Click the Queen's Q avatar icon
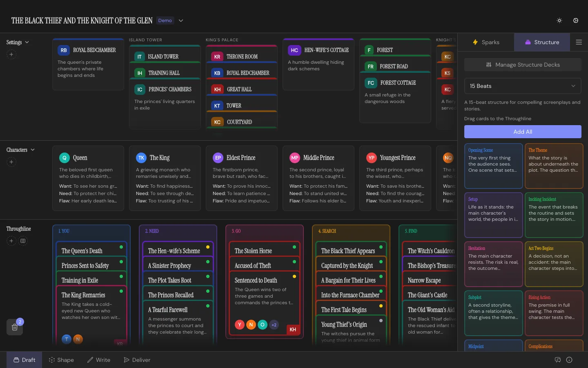 point(65,158)
